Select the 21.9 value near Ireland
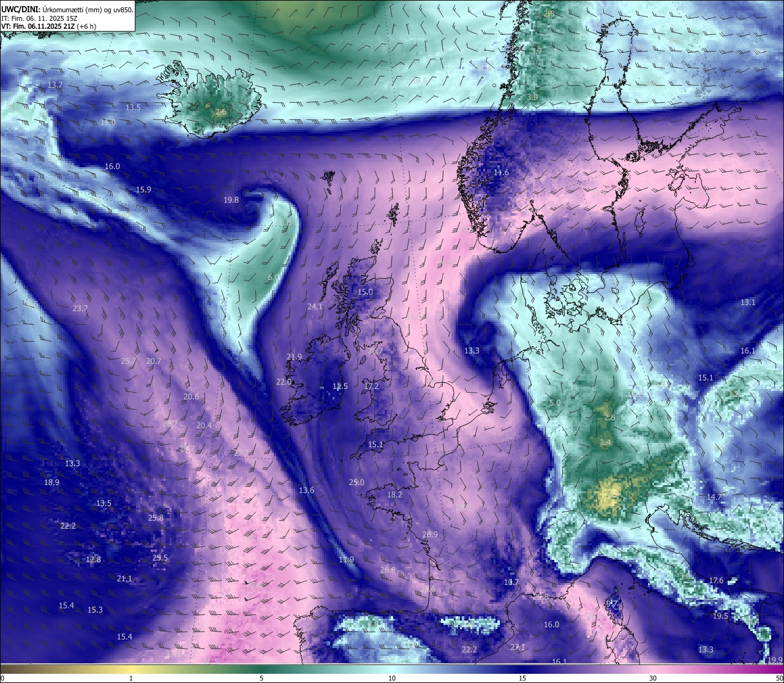784x683 pixels. (x=294, y=357)
